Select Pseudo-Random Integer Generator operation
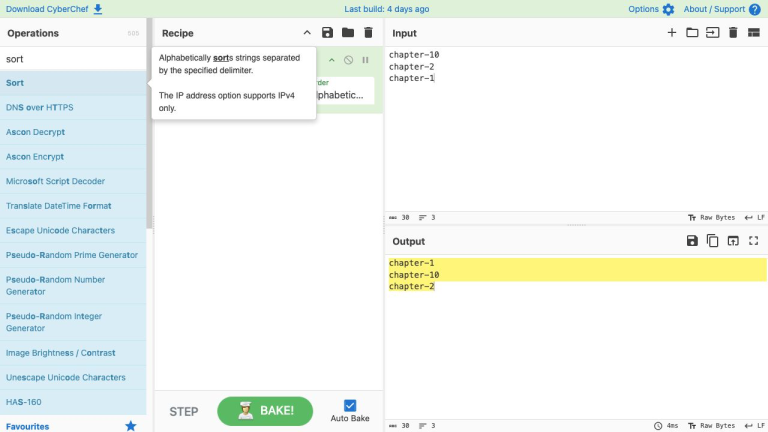 pos(73,322)
